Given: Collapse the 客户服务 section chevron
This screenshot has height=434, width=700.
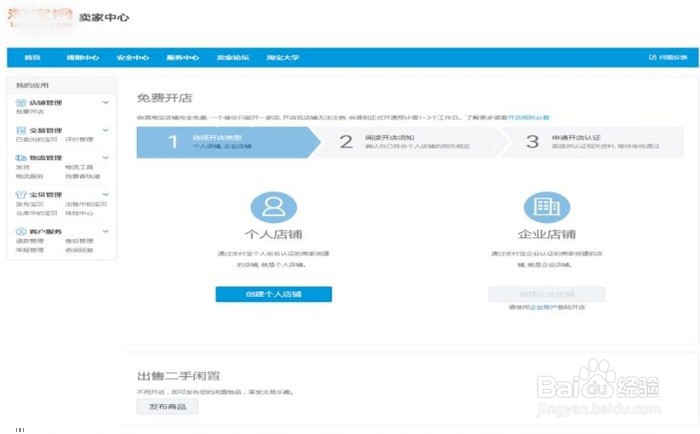Looking at the screenshot, I should [x=105, y=231].
